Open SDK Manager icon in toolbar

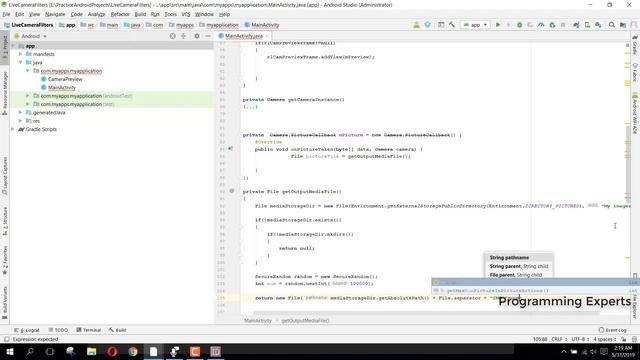[598, 25]
